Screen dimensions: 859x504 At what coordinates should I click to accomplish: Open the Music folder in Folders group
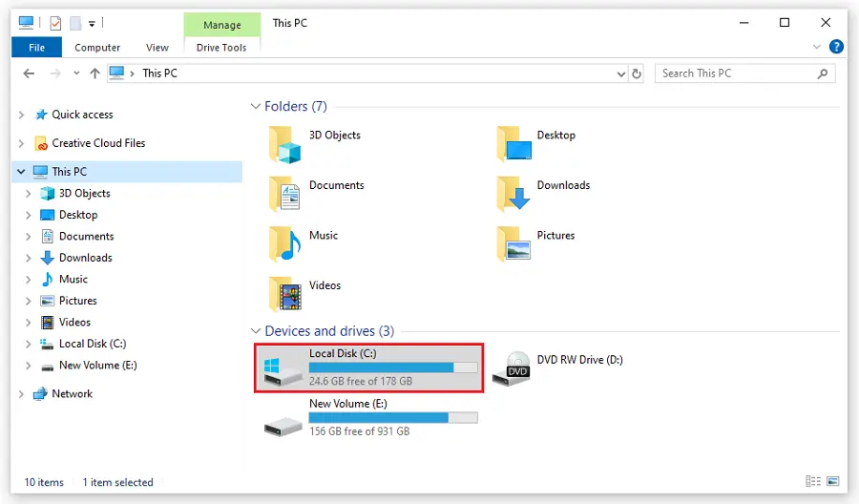(x=285, y=243)
